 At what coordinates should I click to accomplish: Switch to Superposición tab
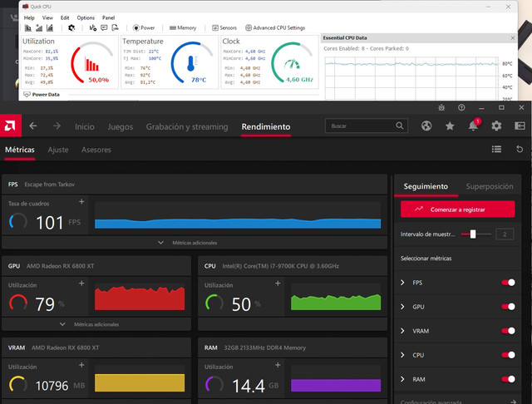[490, 186]
